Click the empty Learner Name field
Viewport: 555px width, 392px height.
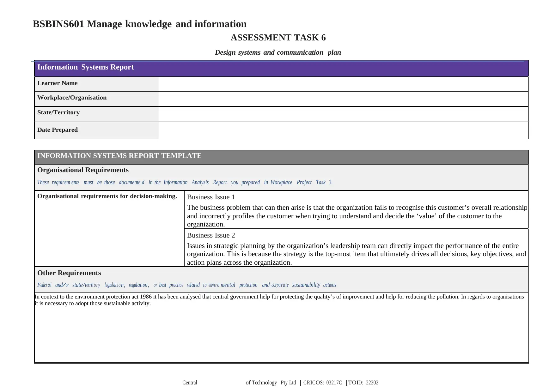(344, 84)
